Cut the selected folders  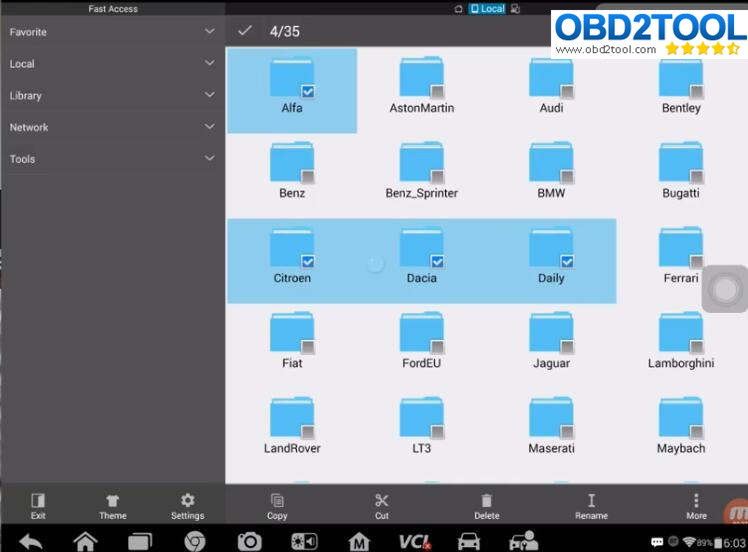click(x=382, y=506)
